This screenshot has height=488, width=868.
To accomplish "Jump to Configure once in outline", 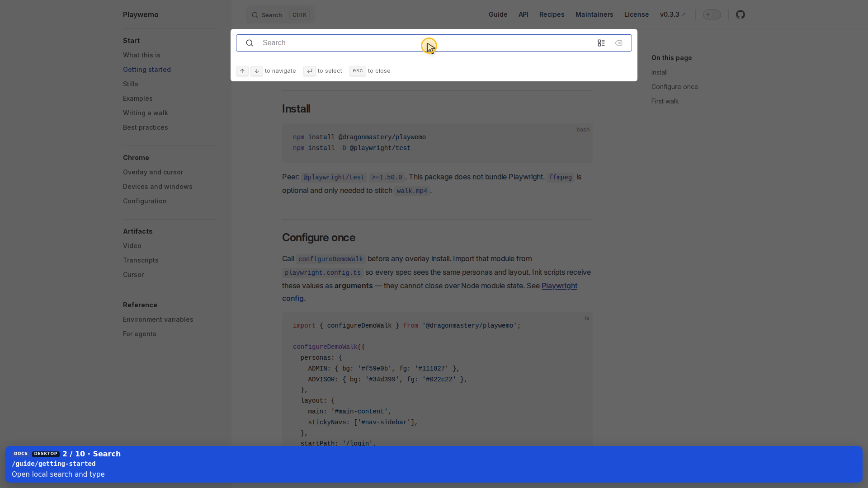I will pyautogui.click(x=675, y=87).
